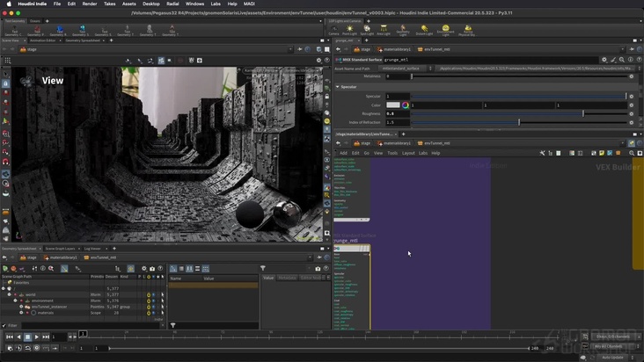
Task: Open viewport display options gear icon
Action: [x=318, y=61]
